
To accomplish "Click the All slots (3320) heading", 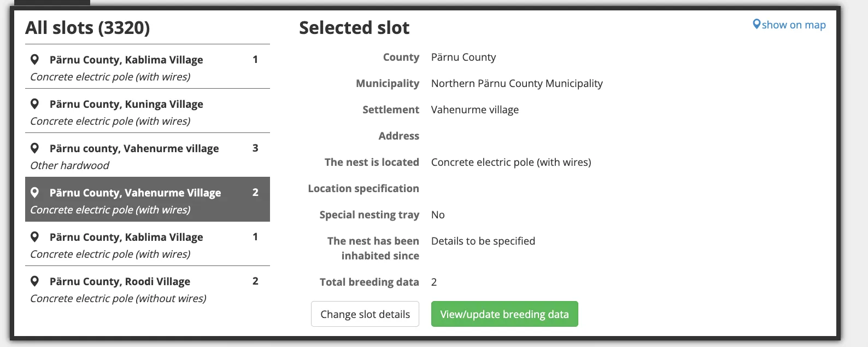I will pyautogui.click(x=87, y=28).
